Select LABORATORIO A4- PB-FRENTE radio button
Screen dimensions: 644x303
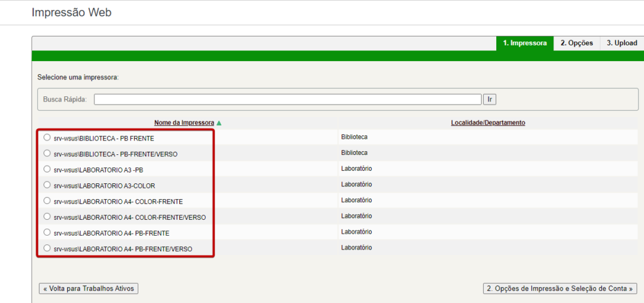(47, 232)
